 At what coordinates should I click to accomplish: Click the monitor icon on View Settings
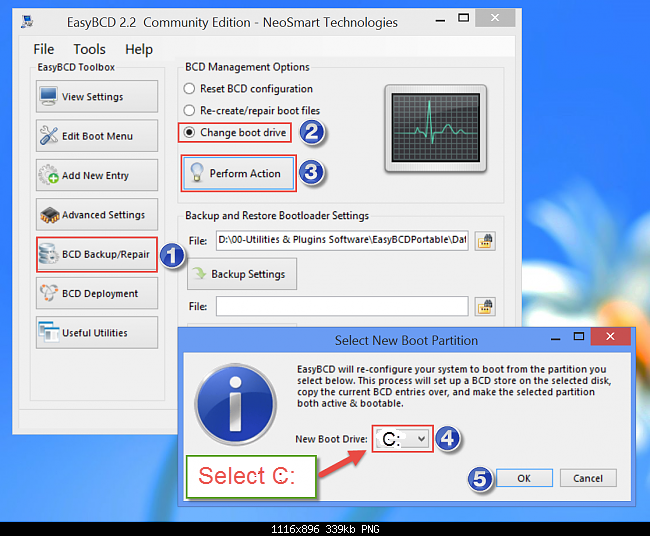(x=49, y=96)
